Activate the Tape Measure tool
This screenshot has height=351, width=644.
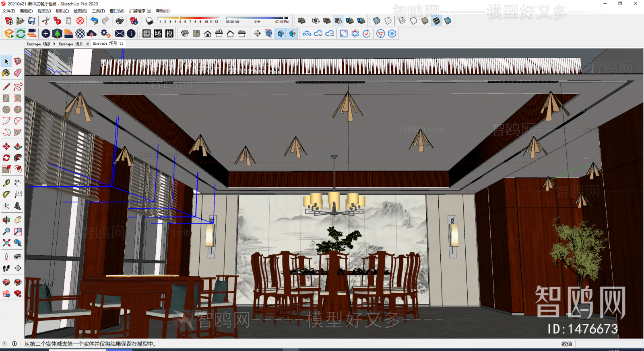[x=6, y=183]
